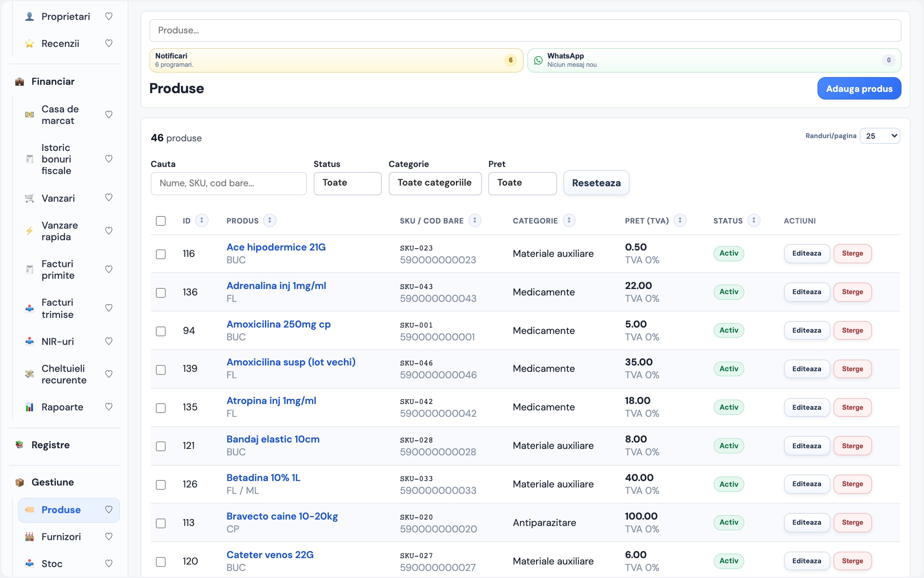Click Editeaza for Cateter venos 22G
This screenshot has width=924, height=578.
[x=806, y=561]
